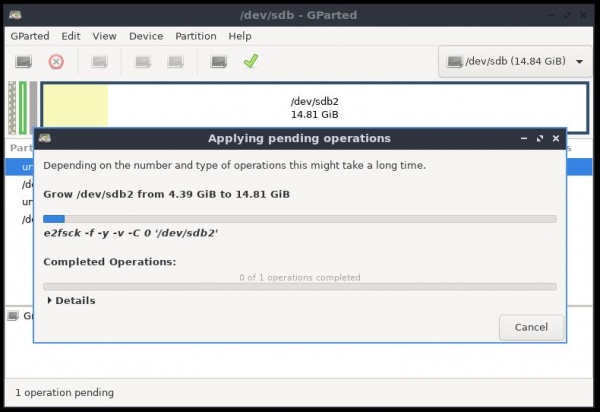Open the /dev/sdb device selector dropdown

coord(514,62)
